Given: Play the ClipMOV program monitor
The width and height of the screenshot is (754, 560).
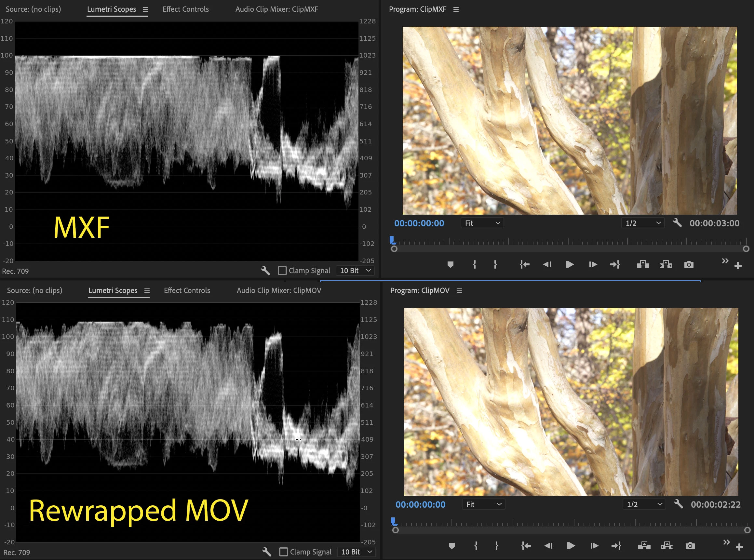Looking at the screenshot, I should [x=571, y=546].
